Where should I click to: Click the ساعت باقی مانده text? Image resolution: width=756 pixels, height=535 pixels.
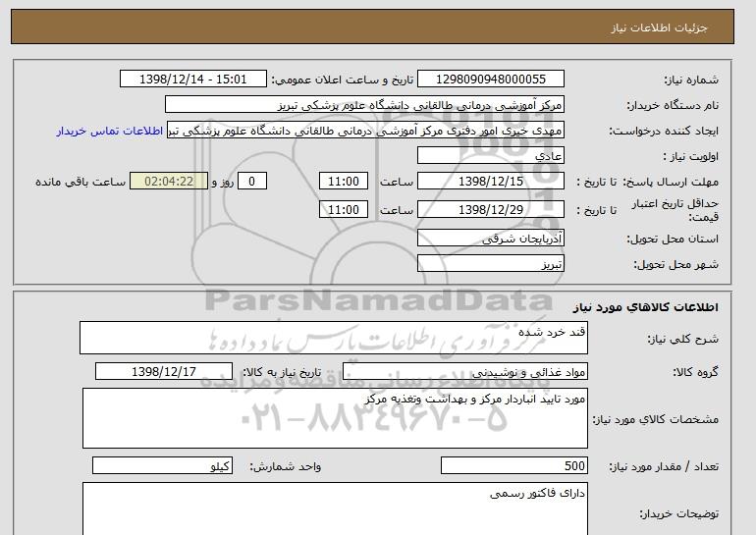point(81,182)
